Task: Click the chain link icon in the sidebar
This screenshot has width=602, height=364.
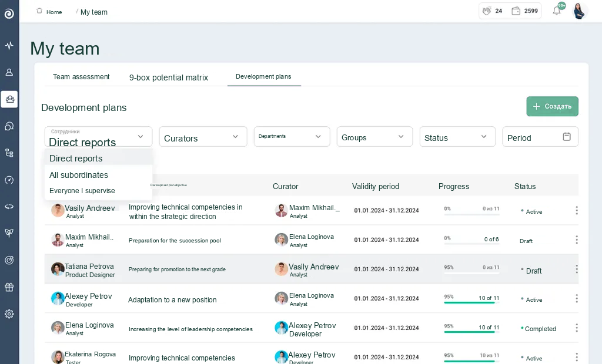Action: pos(9,206)
